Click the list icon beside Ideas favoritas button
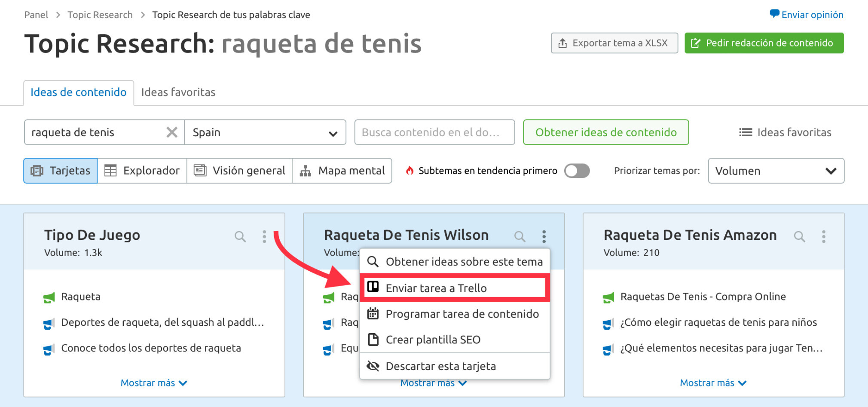The height and width of the screenshot is (407, 868). (x=746, y=132)
